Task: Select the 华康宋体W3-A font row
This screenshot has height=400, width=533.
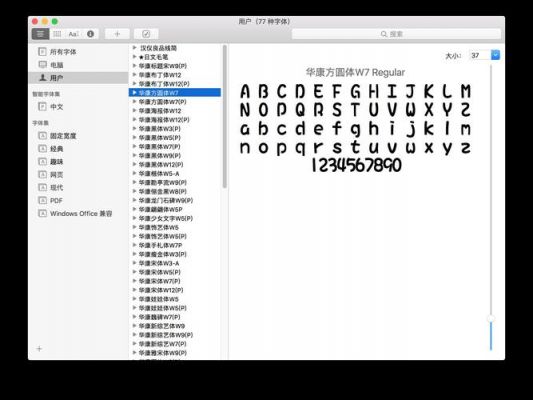Action: tap(175, 263)
